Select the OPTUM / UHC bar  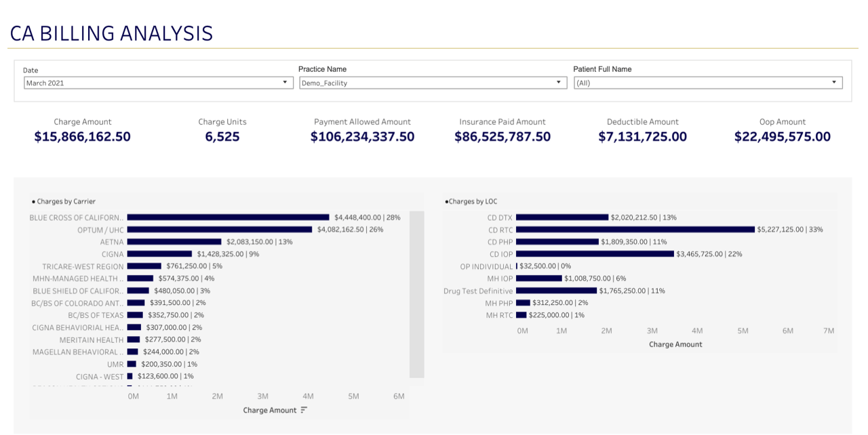tap(219, 230)
